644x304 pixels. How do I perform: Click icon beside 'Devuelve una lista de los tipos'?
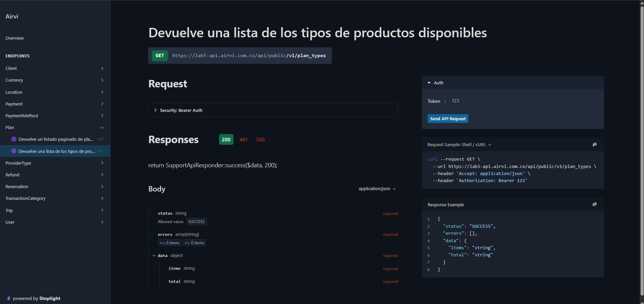click(14, 151)
